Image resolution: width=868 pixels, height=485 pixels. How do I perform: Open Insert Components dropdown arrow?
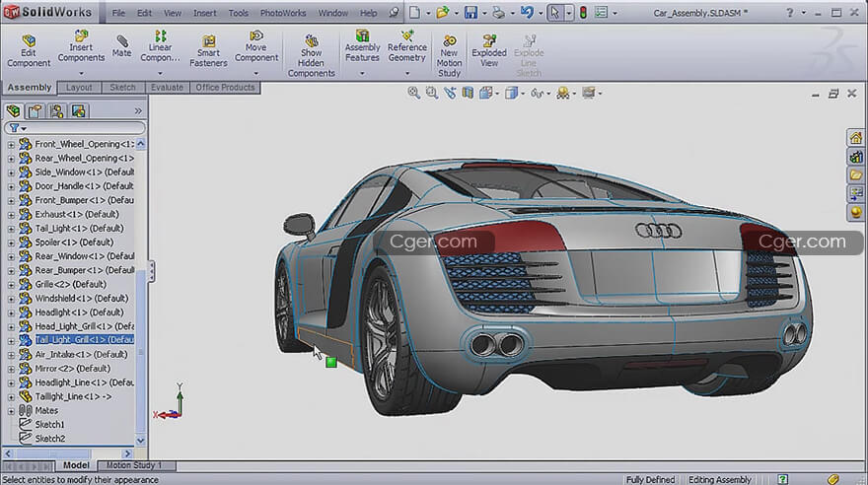point(81,73)
